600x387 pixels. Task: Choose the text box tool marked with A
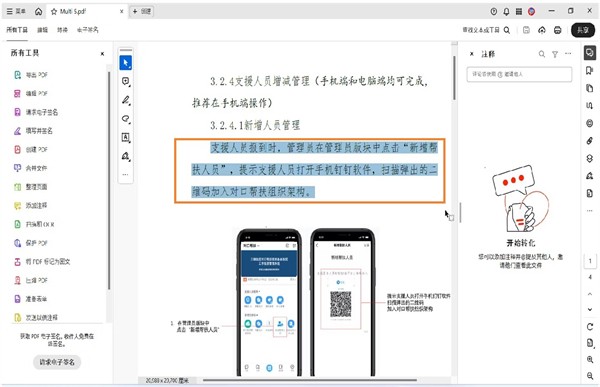pyautogui.click(x=126, y=137)
